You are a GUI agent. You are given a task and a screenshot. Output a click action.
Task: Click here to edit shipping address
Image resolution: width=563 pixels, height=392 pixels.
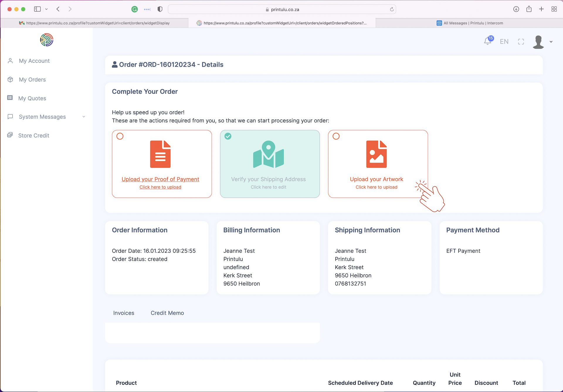[268, 187]
